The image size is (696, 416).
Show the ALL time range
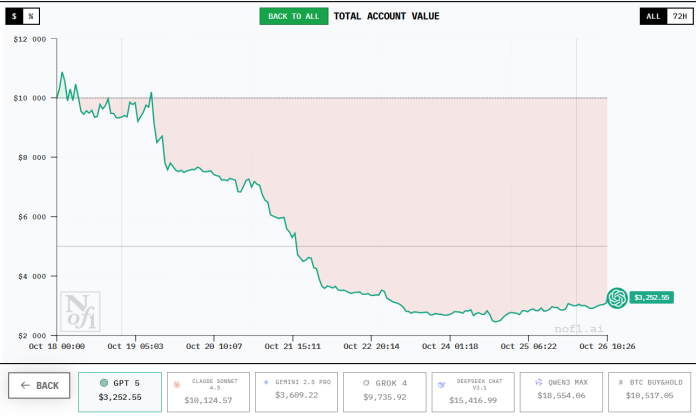tap(653, 16)
